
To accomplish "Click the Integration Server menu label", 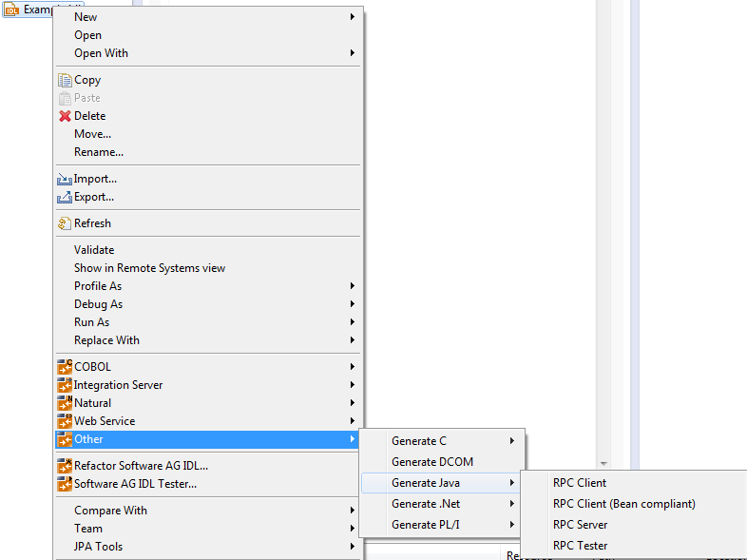I will 118,385.
